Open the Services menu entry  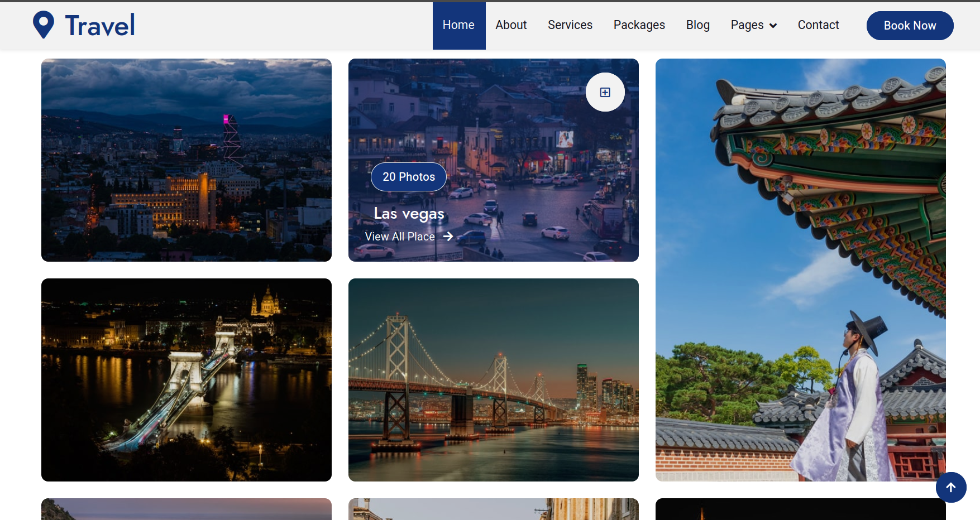[x=570, y=25]
